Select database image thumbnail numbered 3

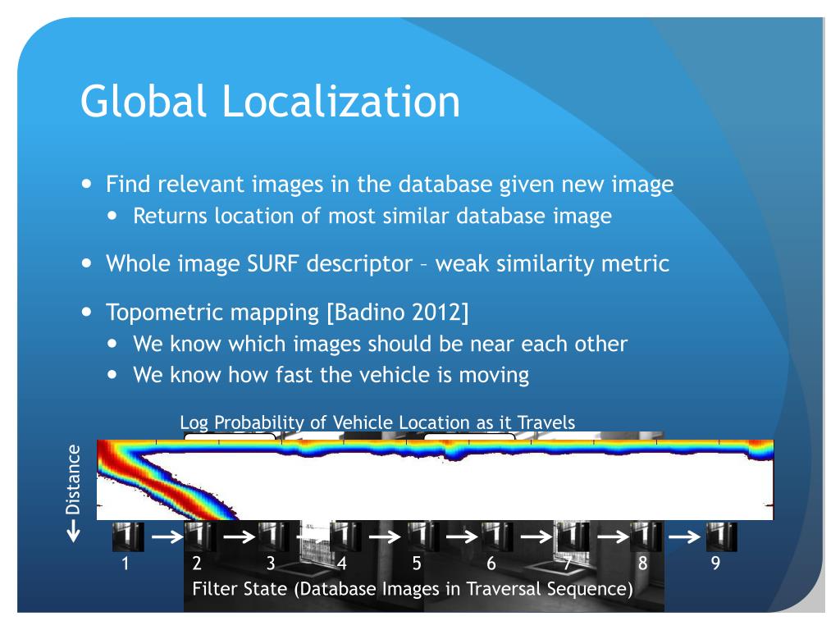pos(274,536)
